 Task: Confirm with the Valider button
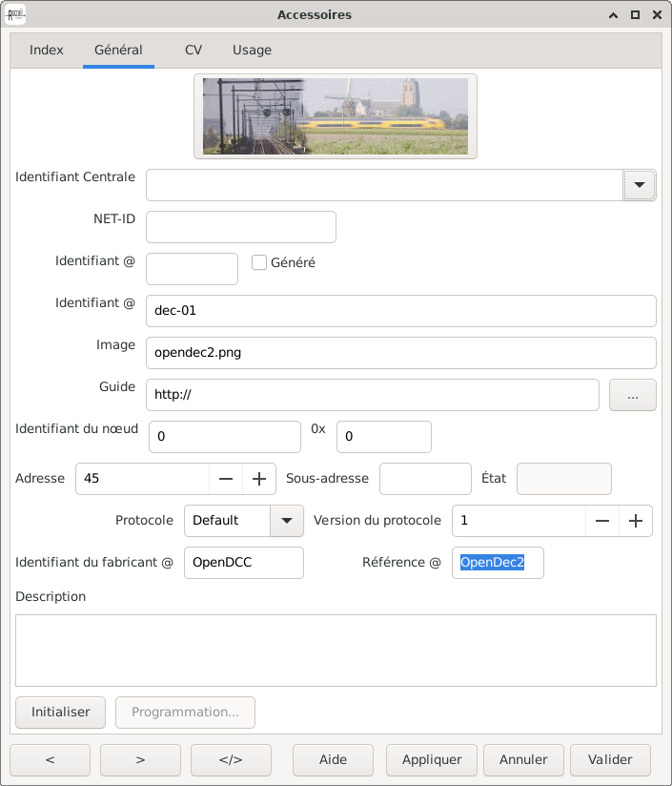tap(610, 760)
